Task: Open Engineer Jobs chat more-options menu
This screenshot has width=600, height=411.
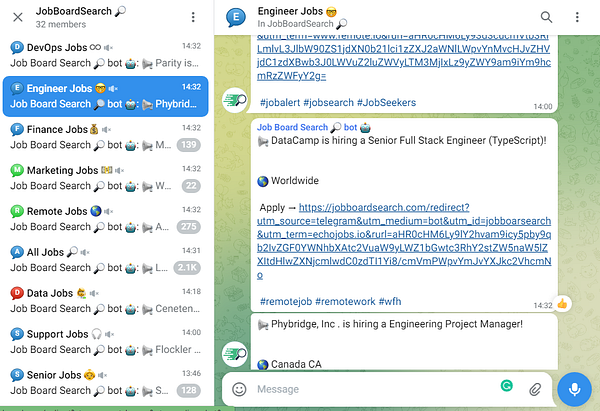Action: click(x=577, y=17)
